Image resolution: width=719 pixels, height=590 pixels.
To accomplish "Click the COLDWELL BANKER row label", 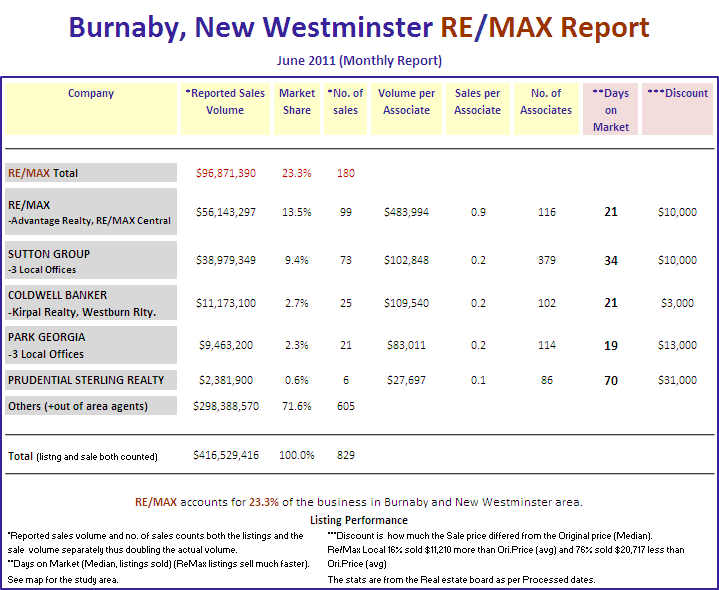I will point(91,303).
